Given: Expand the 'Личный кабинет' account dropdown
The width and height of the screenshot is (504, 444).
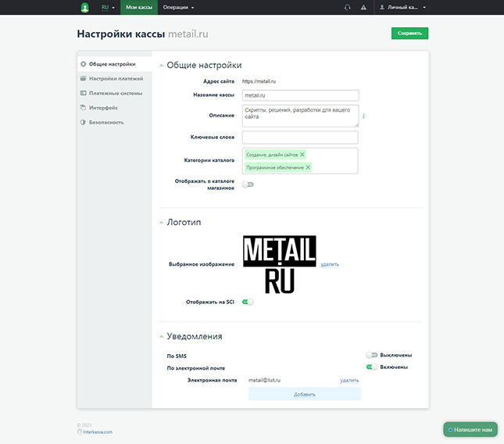Looking at the screenshot, I should pyautogui.click(x=402, y=7).
